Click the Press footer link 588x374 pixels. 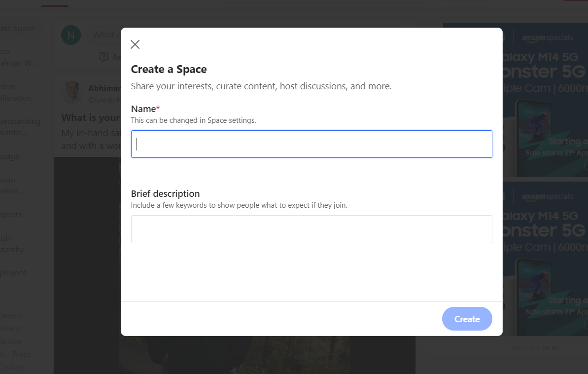click(21, 354)
